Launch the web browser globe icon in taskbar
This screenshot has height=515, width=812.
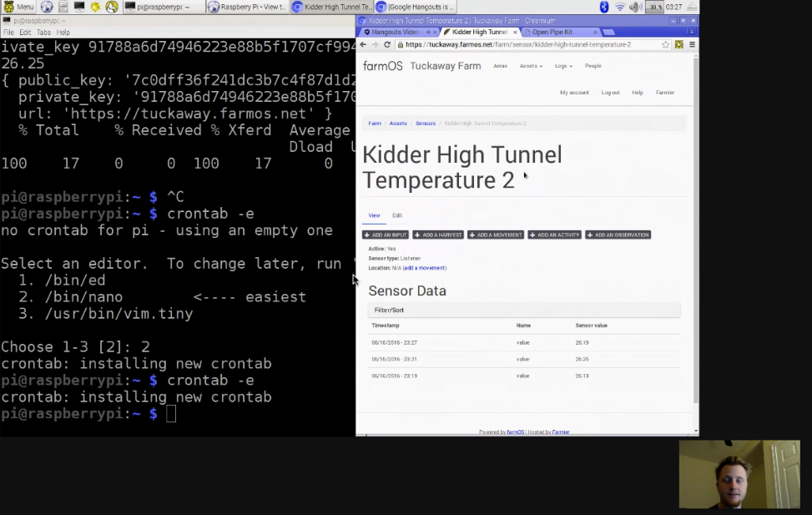pyautogui.click(x=47, y=7)
